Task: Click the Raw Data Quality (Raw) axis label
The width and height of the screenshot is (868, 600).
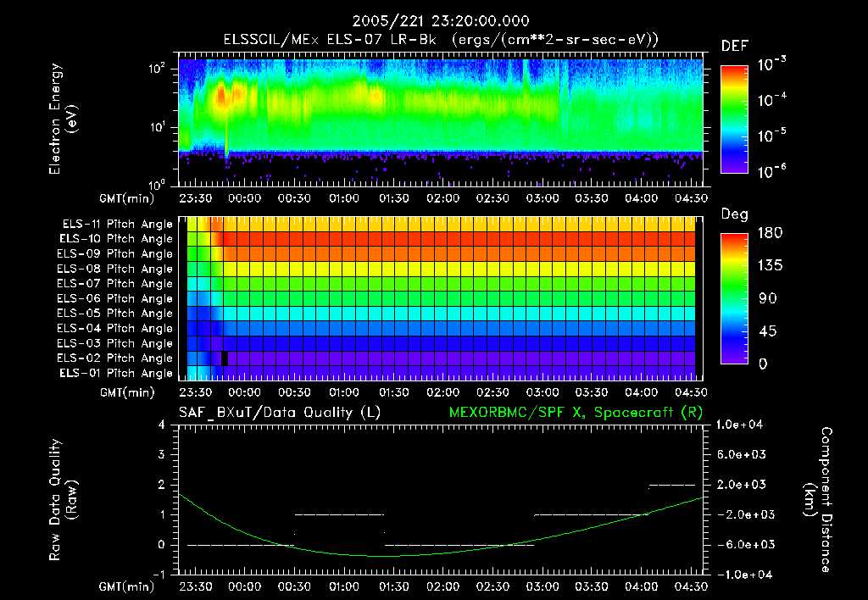Action: pos(63,500)
